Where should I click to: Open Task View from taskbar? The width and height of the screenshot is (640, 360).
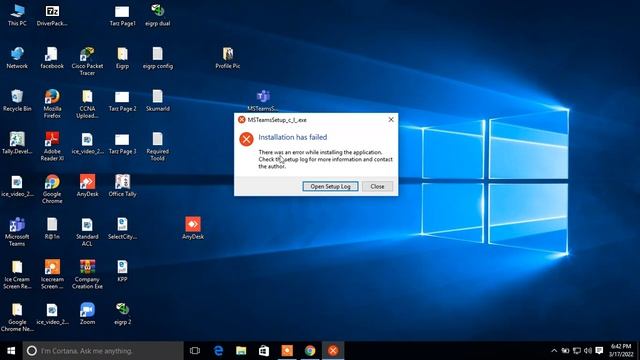coord(195,351)
